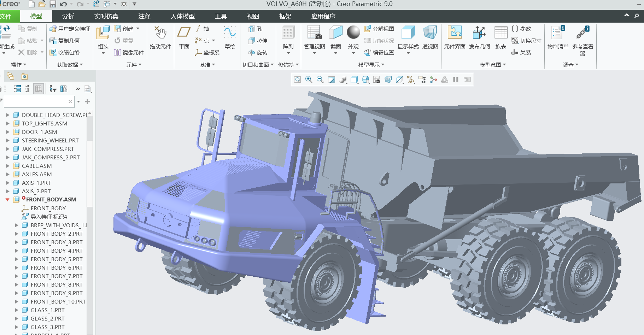Click the Zoom Out magnifier icon

point(320,80)
